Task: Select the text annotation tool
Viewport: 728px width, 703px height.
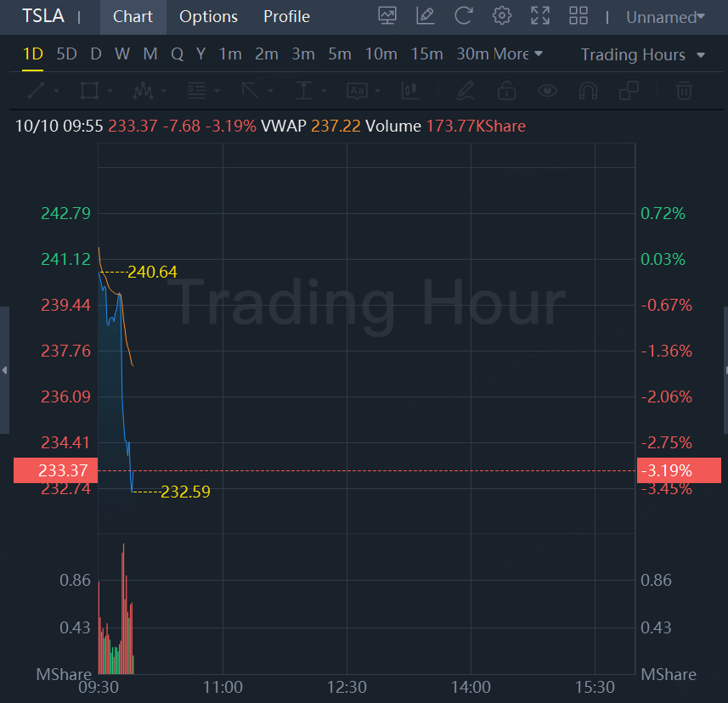Action: coord(357,91)
